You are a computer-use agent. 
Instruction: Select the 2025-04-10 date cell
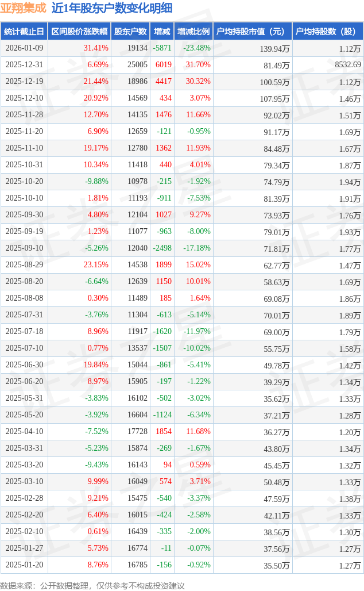[x=24, y=432]
